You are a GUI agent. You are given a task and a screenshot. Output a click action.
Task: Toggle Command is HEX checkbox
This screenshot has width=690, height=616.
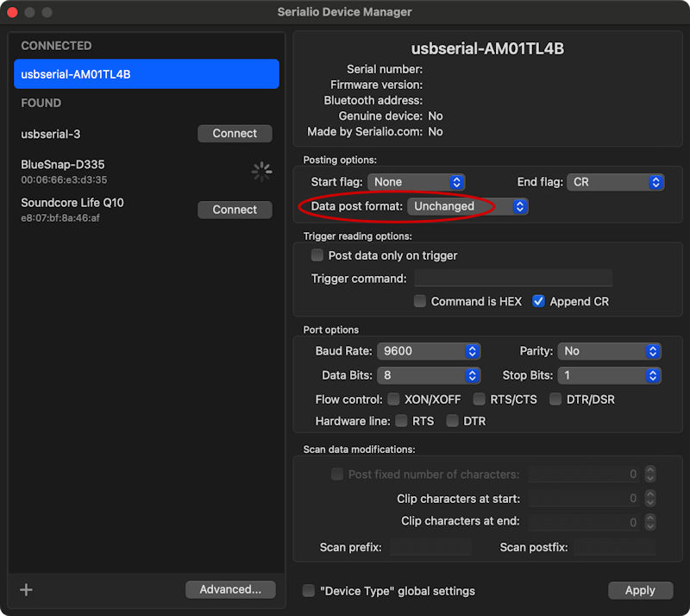(420, 301)
